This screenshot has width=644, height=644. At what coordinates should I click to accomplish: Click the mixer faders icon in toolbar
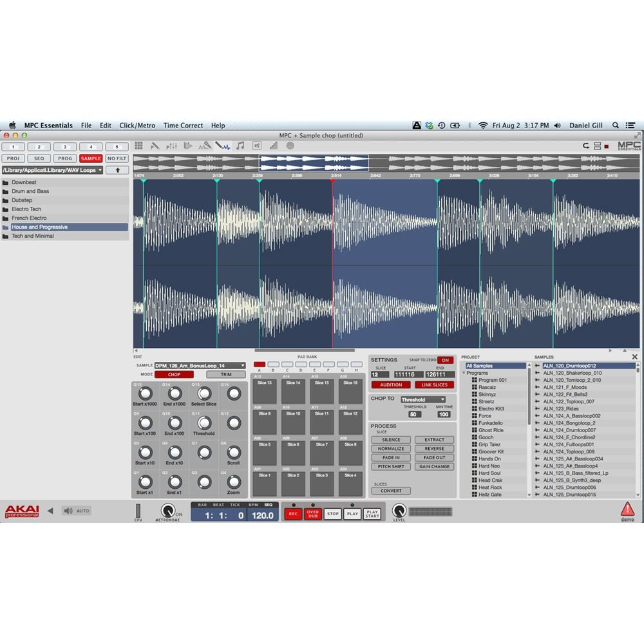click(172, 146)
